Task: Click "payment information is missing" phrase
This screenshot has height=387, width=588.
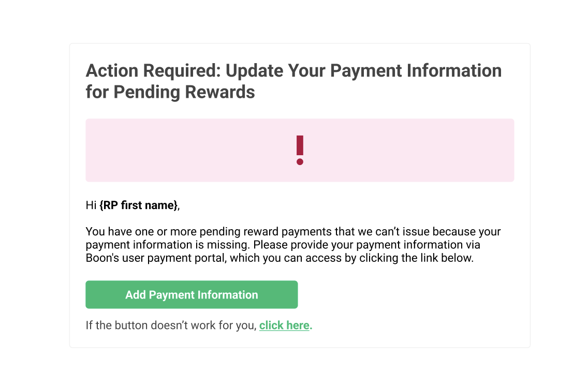Action: (x=167, y=245)
